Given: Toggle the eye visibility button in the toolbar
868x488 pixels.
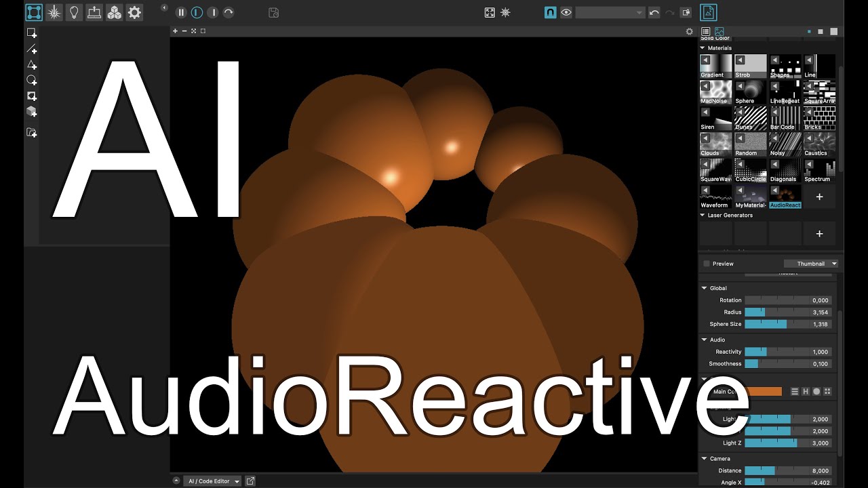Looking at the screenshot, I should point(566,12).
